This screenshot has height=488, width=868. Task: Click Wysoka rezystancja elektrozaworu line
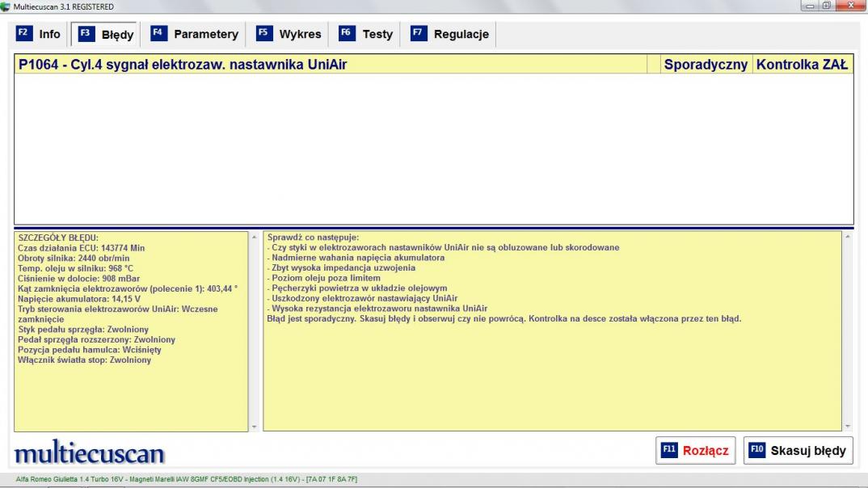(x=377, y=308)
